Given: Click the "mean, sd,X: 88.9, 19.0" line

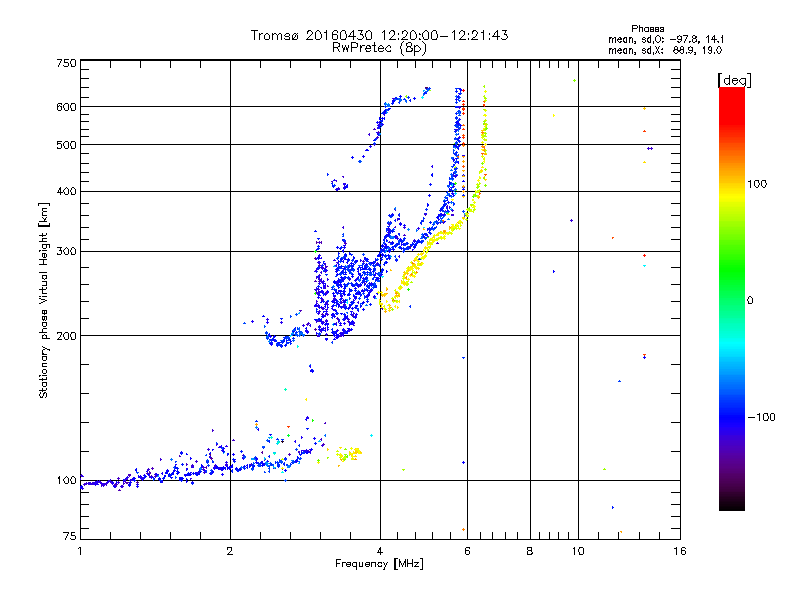Looking at the screenshot, I should point(665,50).
